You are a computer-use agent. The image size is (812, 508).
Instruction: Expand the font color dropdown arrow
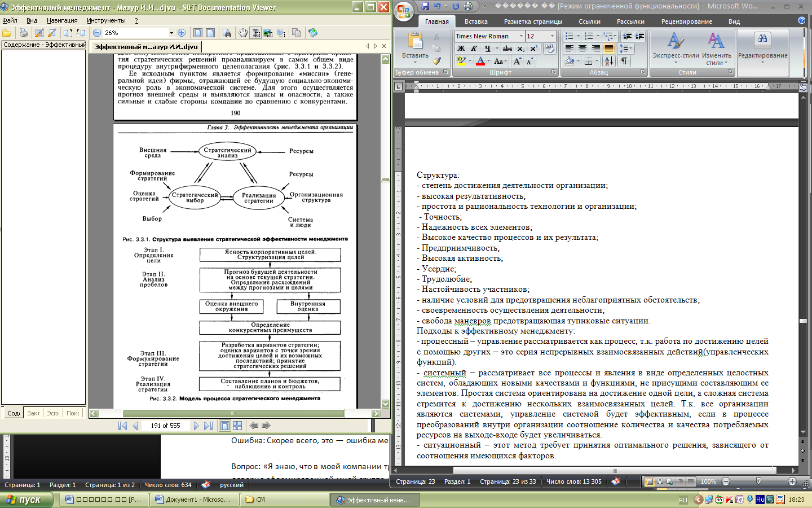coord(488,61)
